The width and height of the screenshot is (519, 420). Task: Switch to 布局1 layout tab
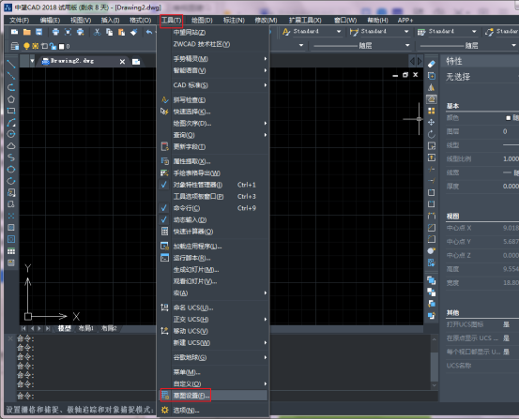(x=86, y=328)
